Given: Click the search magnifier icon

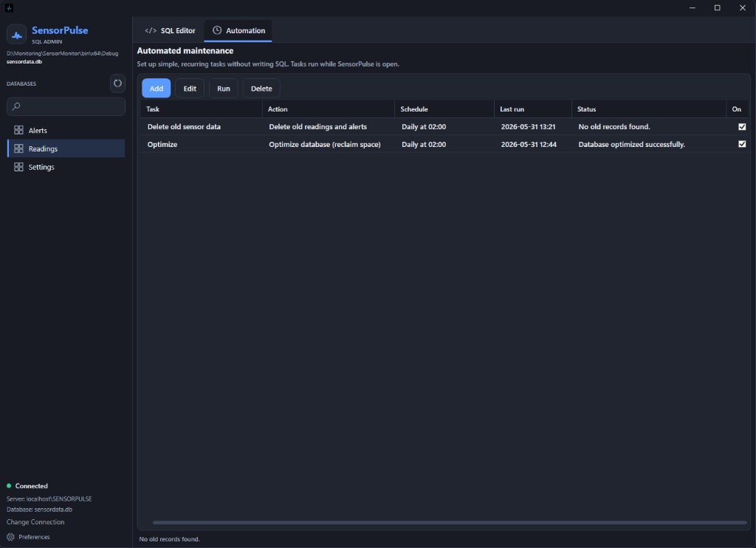Looking at the screenshot, I should click(x=16, y=106).
